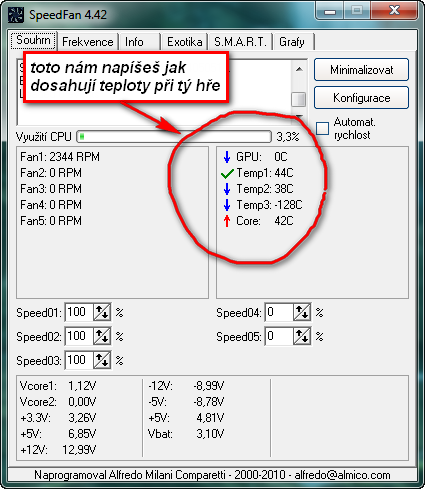Click the SpeedFan app icon in title bar
This screenshot has height=489, width=425.
pyautogui.click(x=16, y=15)
